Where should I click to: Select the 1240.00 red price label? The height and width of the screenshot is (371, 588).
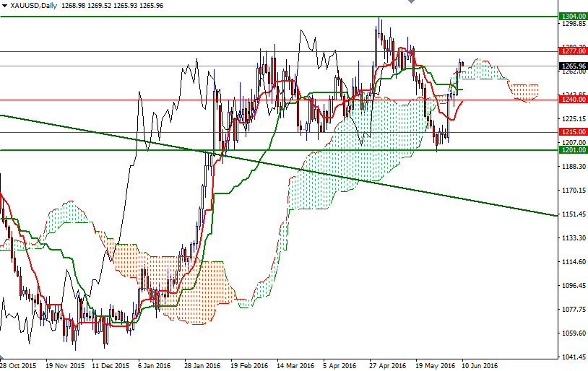click(x=573, y=100)
